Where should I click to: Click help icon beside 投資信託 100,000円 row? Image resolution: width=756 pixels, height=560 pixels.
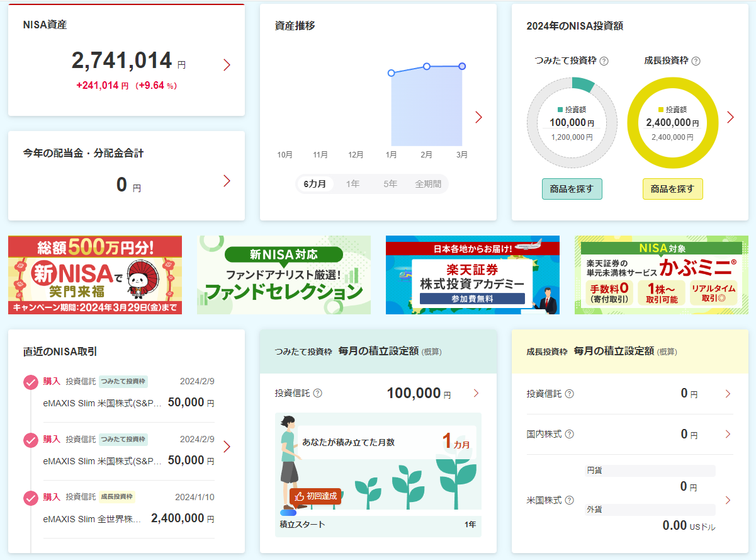click(x=318, y=393)
